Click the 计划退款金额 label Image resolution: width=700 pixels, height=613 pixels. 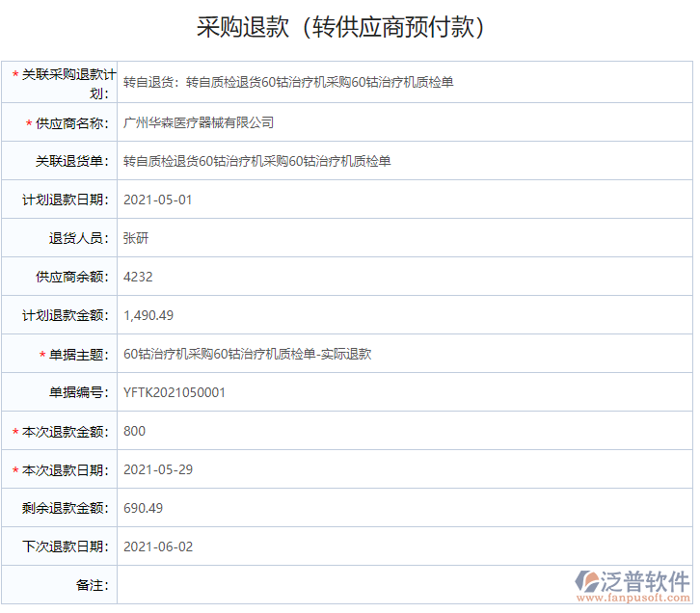click(66, 315)
